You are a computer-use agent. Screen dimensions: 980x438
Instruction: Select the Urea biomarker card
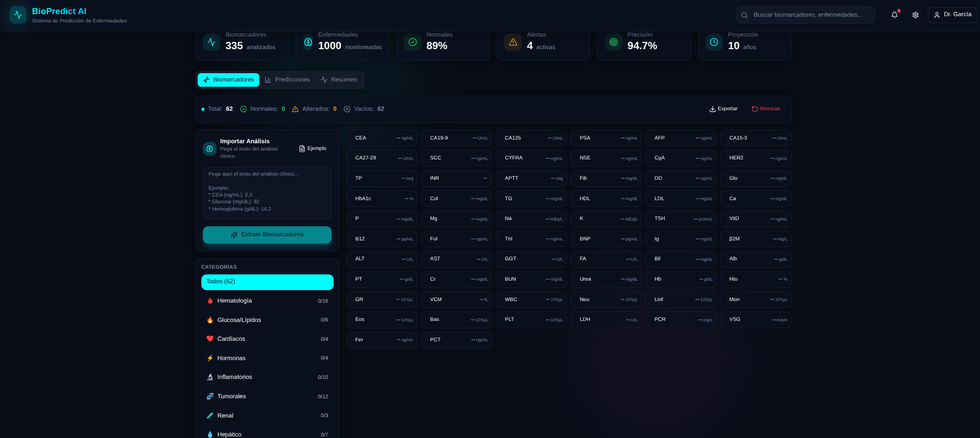coord(606,279)
